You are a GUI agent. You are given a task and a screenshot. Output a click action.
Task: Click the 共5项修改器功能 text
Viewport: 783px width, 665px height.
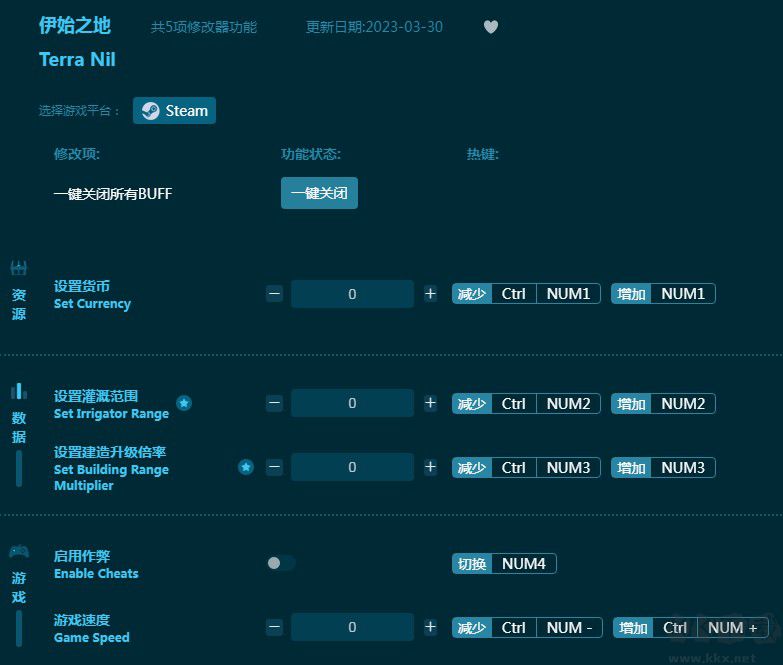[x=204, y=27]
